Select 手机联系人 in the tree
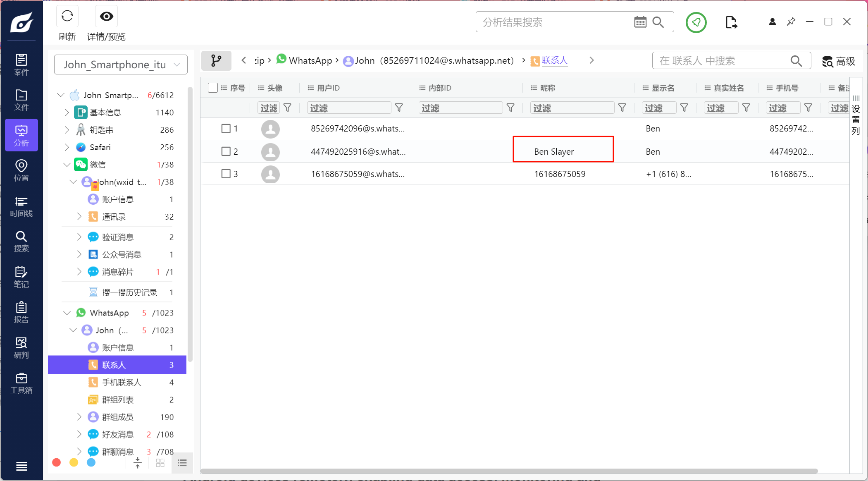The width and height of the screenshot is (868, 481). (122, 383)
